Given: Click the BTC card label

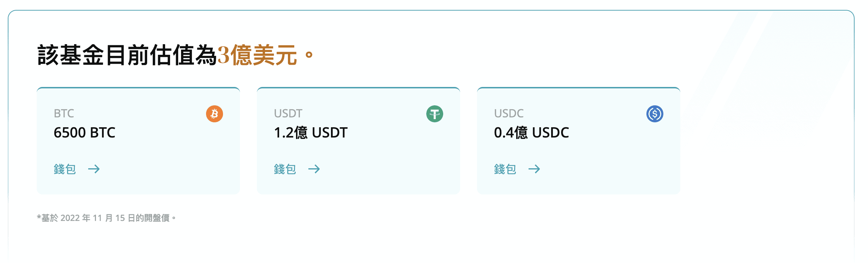Looking at the screenshot, I should point(64,113).
